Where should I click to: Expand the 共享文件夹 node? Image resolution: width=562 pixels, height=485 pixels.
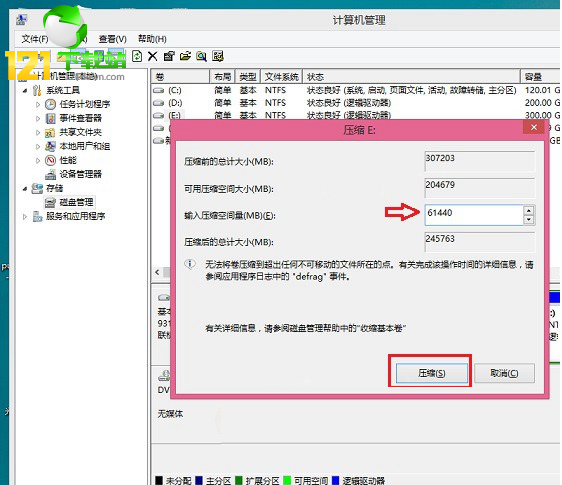[x=38, y=132]
